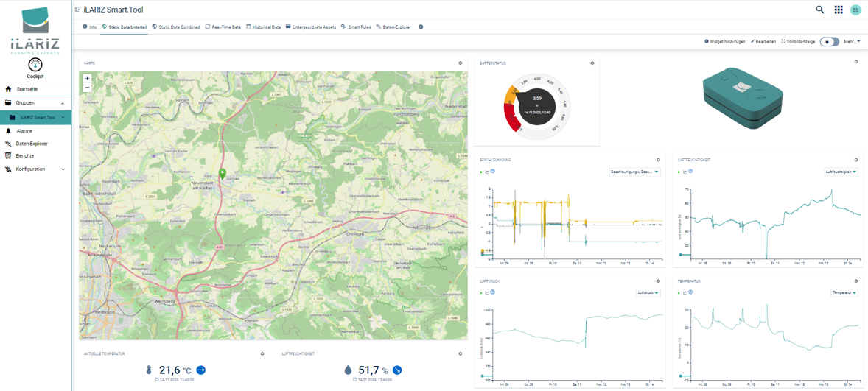Zoom out the map with minus button
The image size is (868, 391).
coord(87,87)
